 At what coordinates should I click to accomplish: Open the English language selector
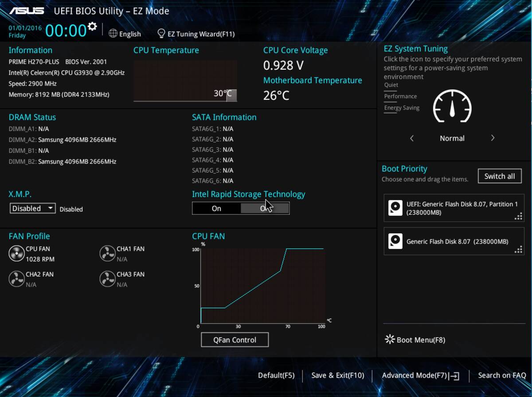pos(125,34)
